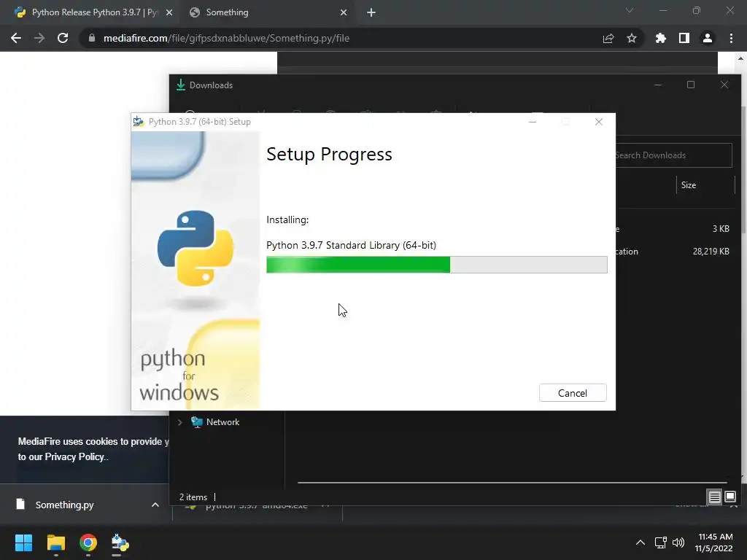Open Something.py download options chevron
This screenshot has height=560, width=747.
pyautogui.click(x=155, y=505)
